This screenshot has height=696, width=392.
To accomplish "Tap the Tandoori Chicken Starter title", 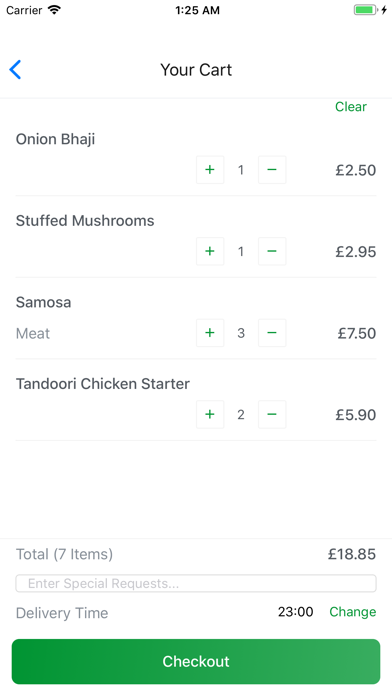I will click(103, 384).
